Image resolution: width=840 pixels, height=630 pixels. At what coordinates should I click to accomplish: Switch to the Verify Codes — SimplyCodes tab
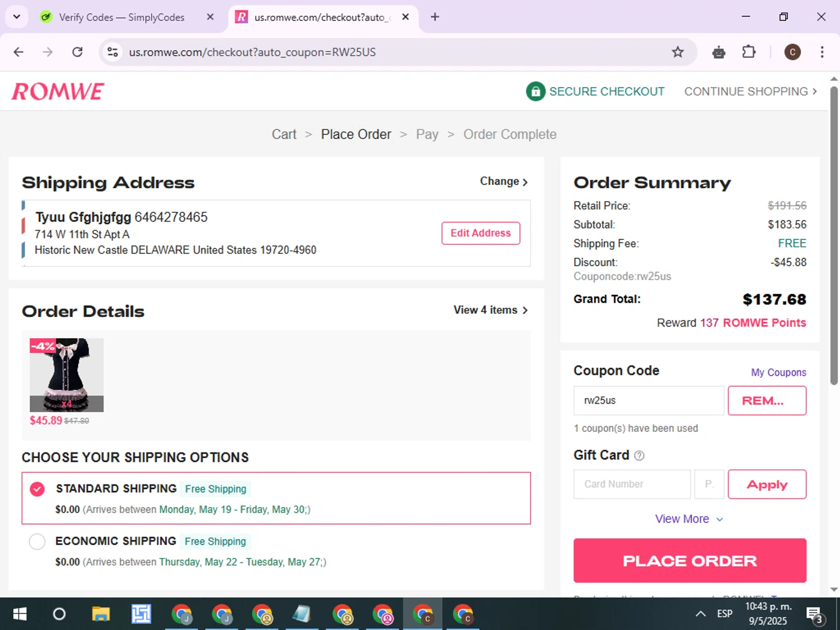point(122,17)
